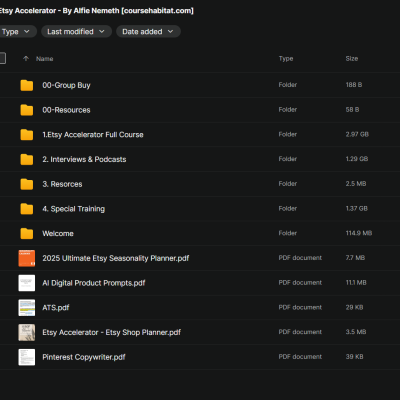Open the Etsy Shop Planner pdf thumbnail
The image size is (400, 400).
(x=27, y=332)
